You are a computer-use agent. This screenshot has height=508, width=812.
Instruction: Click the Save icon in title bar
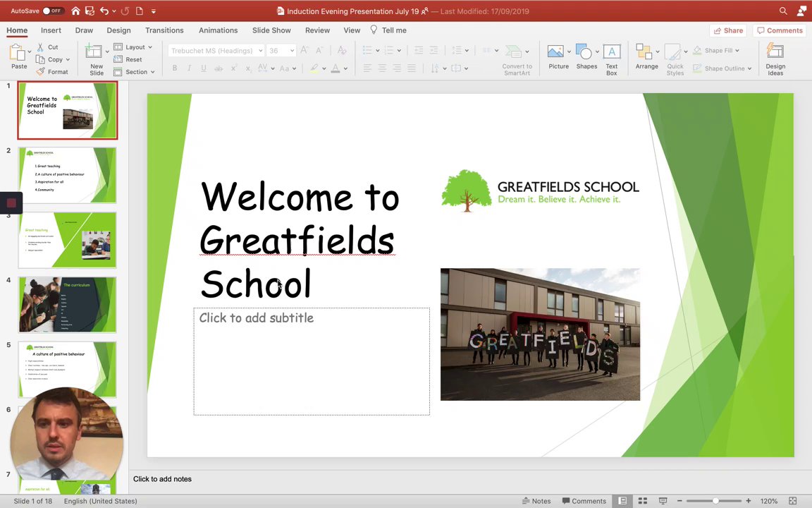(90, 11)
